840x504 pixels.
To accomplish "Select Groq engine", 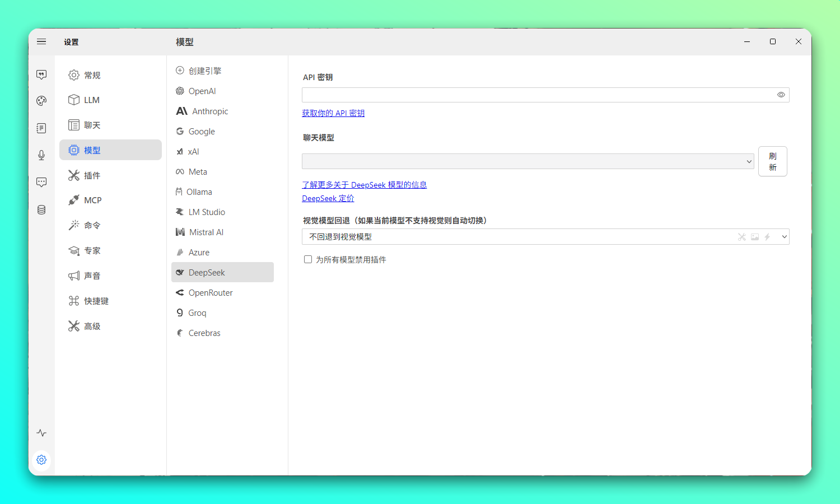I will 222,312.
